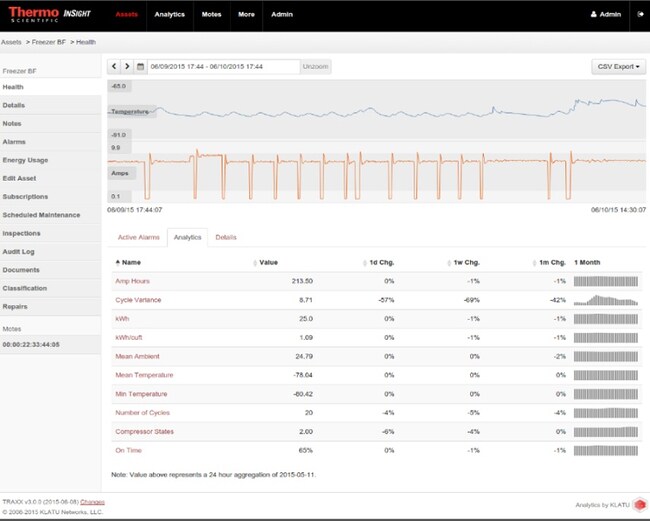
Task: Open the Analytics top menu
Action: tap(170, 15)
